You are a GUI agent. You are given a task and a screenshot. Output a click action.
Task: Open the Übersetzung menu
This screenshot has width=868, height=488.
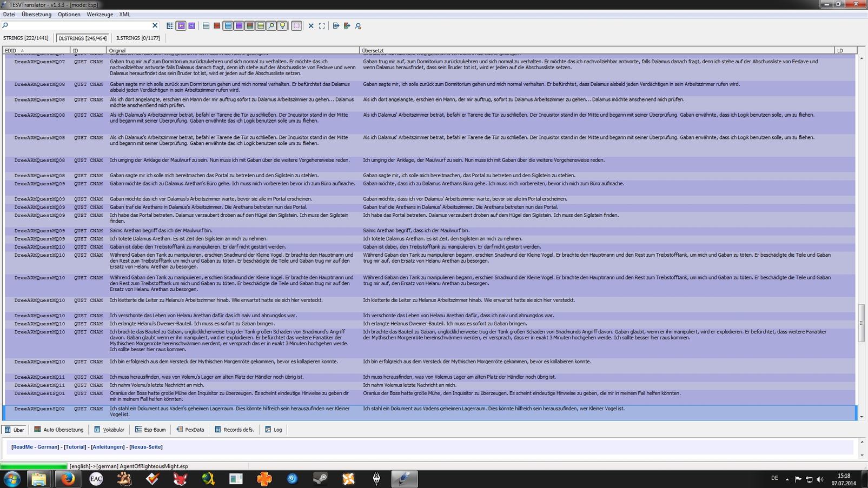tap(36, 15)
